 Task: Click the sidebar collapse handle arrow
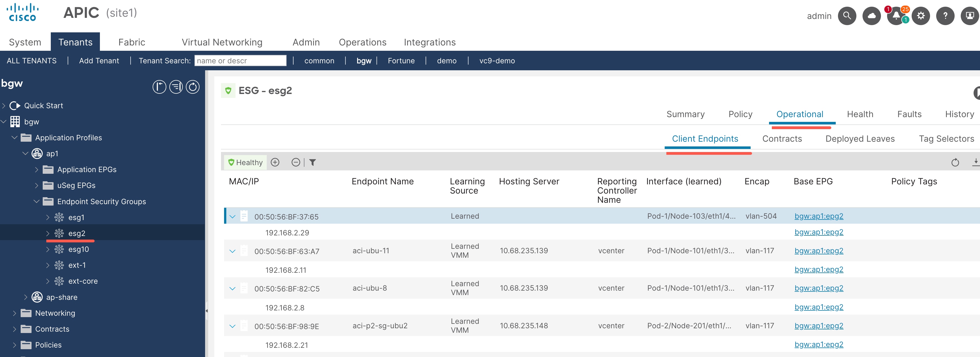click(206, 311)
